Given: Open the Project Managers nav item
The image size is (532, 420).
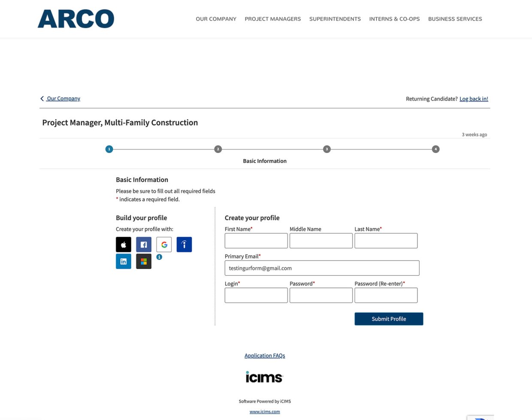Looking at the screenshot, I should click(273, 19).
